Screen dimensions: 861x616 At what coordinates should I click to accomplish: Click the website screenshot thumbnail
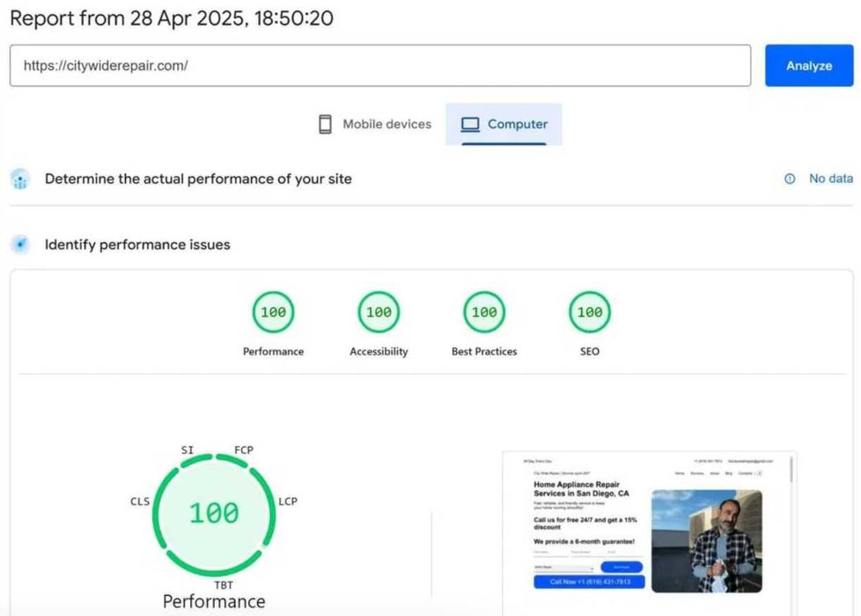click(649, 533)
